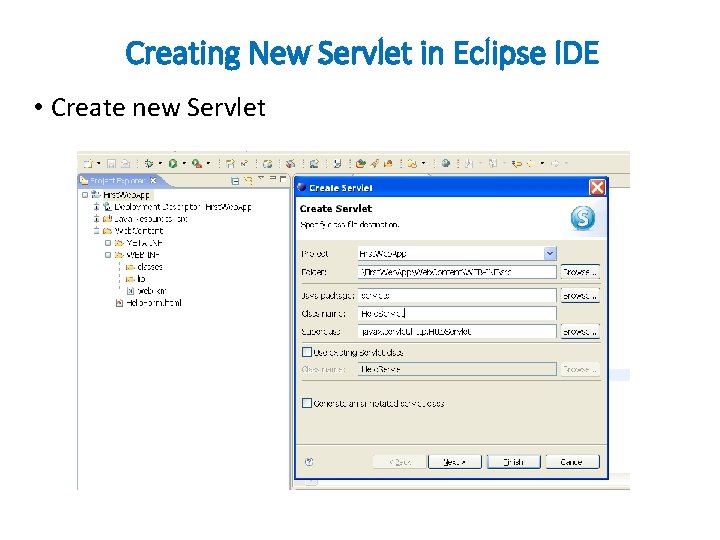Collapse the FirstWebApp project node
This screenshot has width=720, height=540.
click(85, 195)
